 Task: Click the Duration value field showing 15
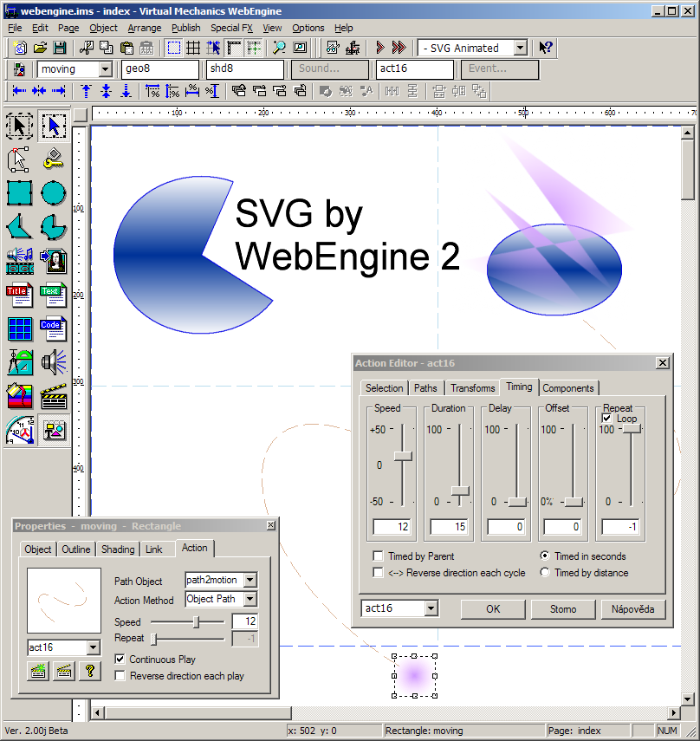(x=449, y=526)
